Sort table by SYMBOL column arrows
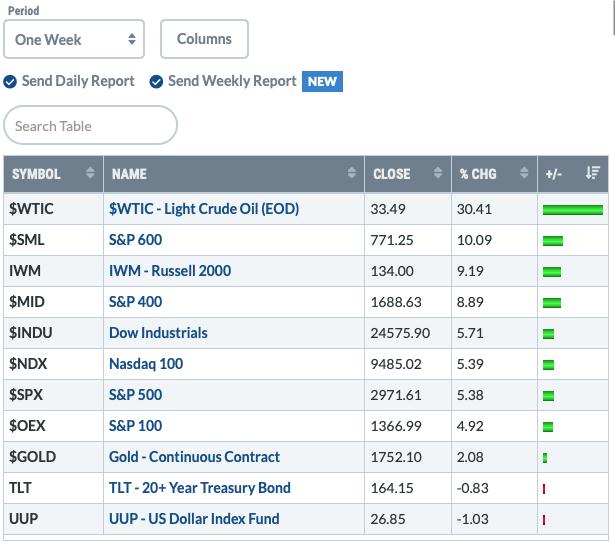Viewport: 615px width, 546px height. pyautogui.click(x=90, y=173)
